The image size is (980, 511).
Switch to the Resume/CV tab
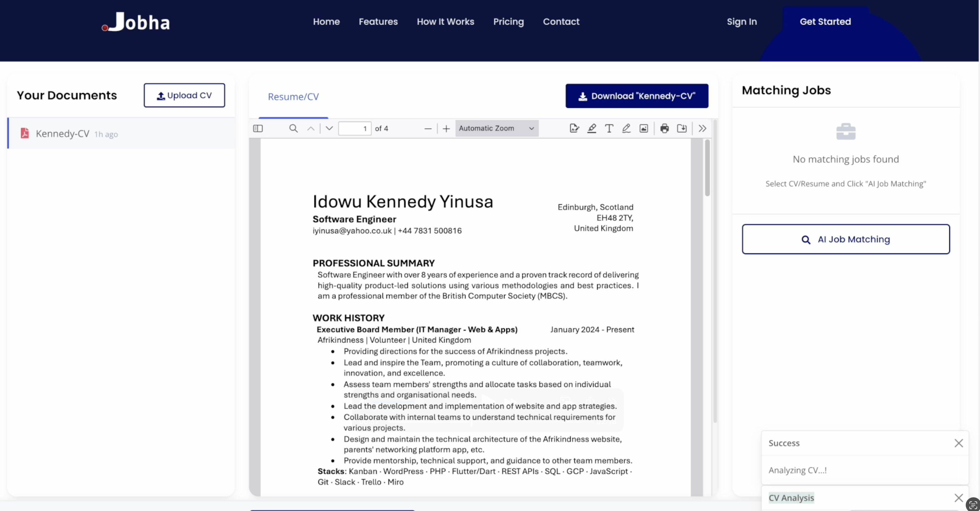(x=293, y=97)
